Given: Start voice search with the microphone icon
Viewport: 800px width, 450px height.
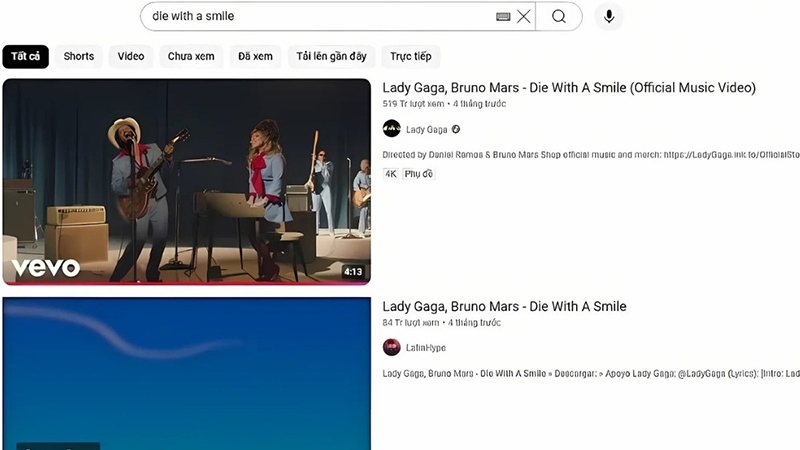Looking at the screenshot, I should [x=609, y=16].
